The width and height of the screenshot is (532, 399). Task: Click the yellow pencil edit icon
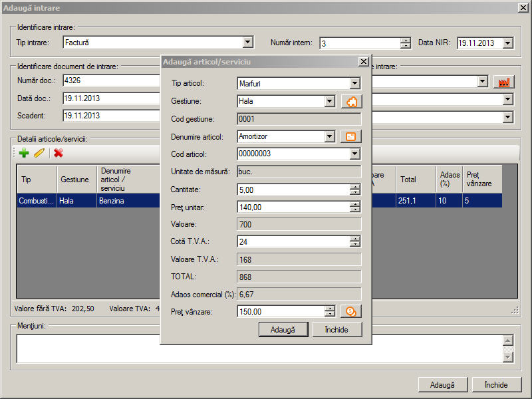click(x=39, y=153)
